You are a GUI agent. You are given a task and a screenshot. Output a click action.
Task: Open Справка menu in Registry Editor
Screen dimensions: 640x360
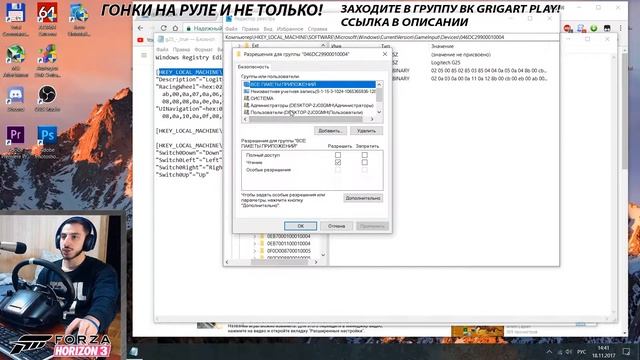(318, 29)
